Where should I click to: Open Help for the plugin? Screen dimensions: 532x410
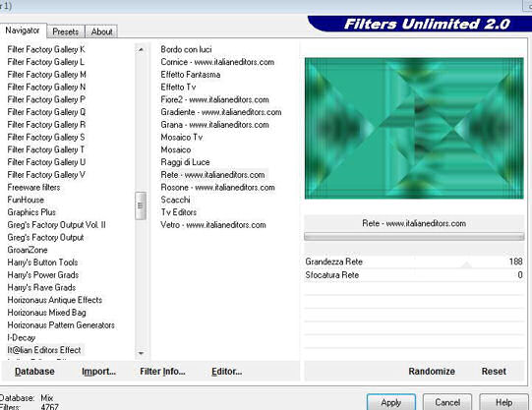click(x=503, y=402)
